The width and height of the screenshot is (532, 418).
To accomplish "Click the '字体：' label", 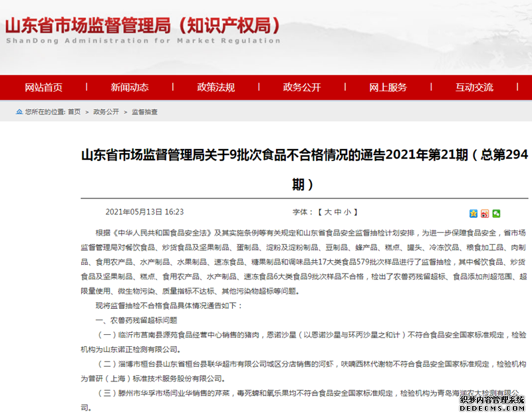I will tap(303, 212).
